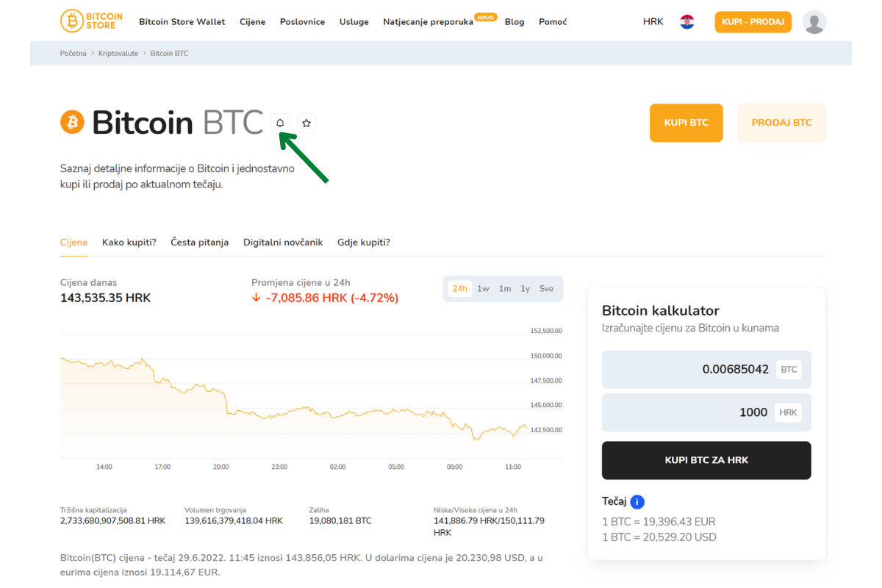The height and width of the screenshot is (588, 882).
Task: Follow the Kriptovalute breadcrumb link
Action: [118, 53]
